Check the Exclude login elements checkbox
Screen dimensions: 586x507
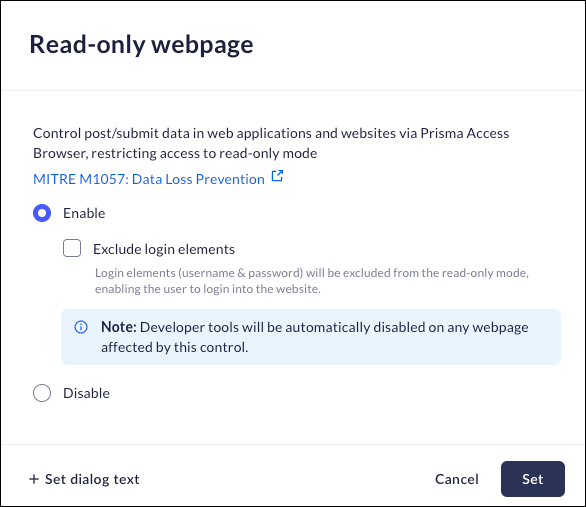pyautogui.click(x=72, y=248)
